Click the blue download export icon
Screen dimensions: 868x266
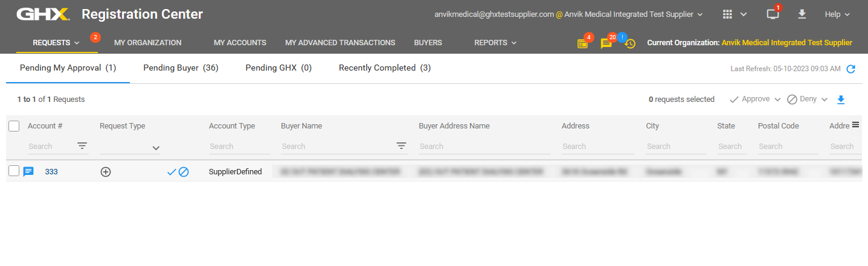(841, 100)
